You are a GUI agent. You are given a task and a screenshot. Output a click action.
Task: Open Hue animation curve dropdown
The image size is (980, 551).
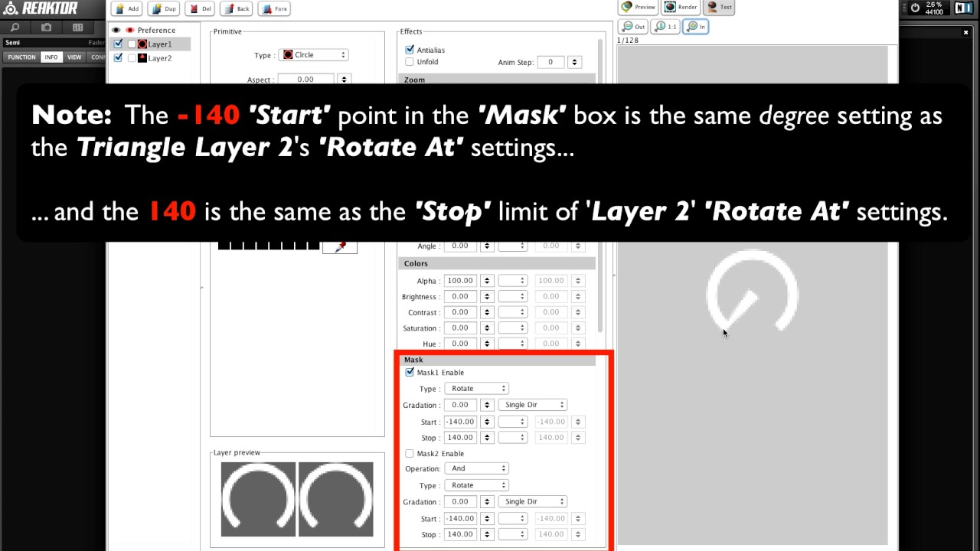(513, 344)
